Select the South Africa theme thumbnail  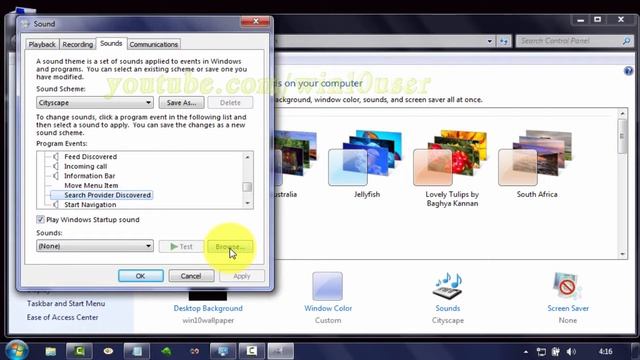click(x=536, y=158)
